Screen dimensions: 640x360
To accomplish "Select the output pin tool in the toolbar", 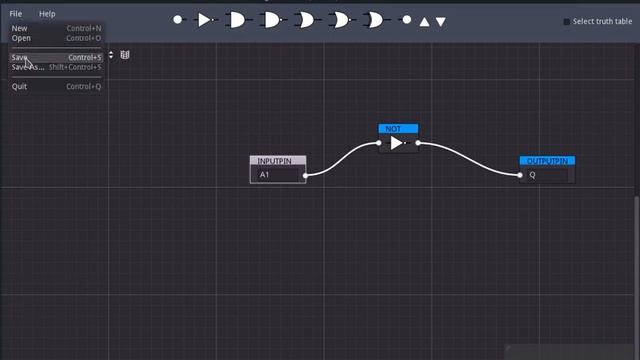I will click(405, 19).
